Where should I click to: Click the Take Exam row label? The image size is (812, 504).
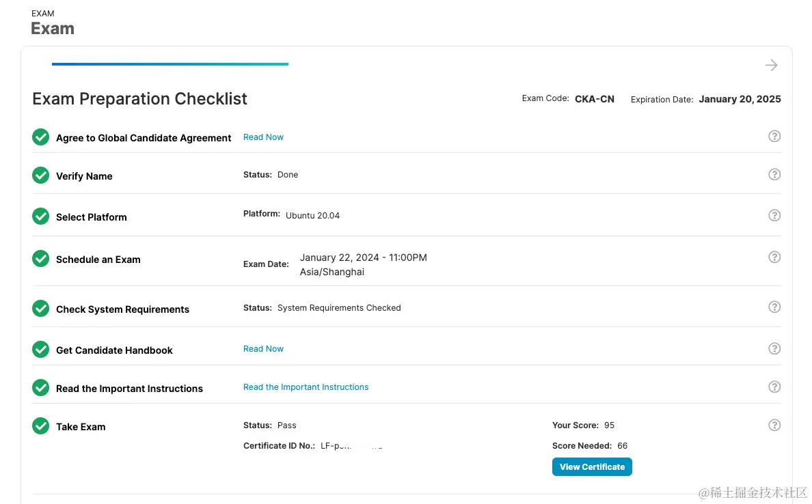point(81,427)
